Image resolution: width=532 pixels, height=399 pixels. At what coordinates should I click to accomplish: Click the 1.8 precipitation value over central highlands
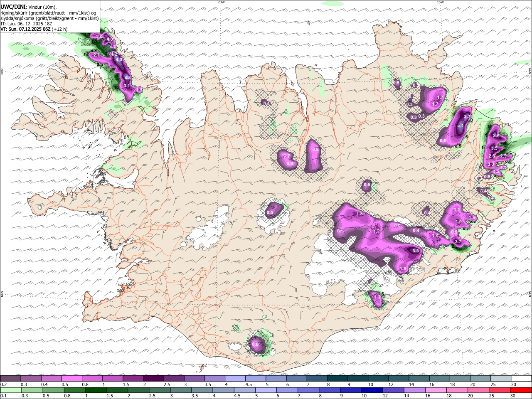360,214
